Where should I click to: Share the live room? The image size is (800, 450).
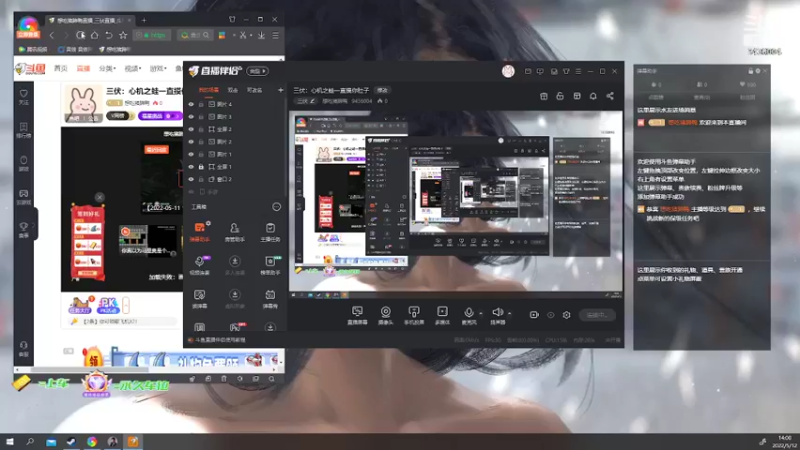pyautogui.click(x=610, y=96)
